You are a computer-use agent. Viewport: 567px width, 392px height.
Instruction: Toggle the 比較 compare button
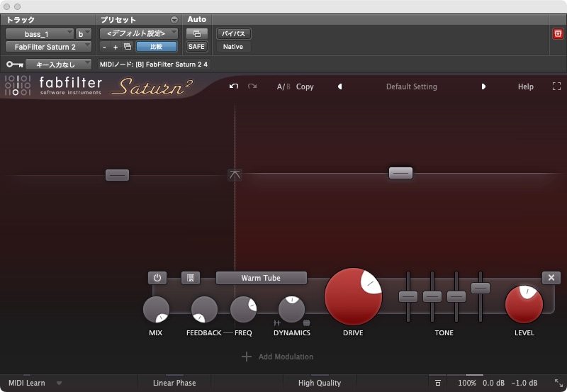click(156, 47)
